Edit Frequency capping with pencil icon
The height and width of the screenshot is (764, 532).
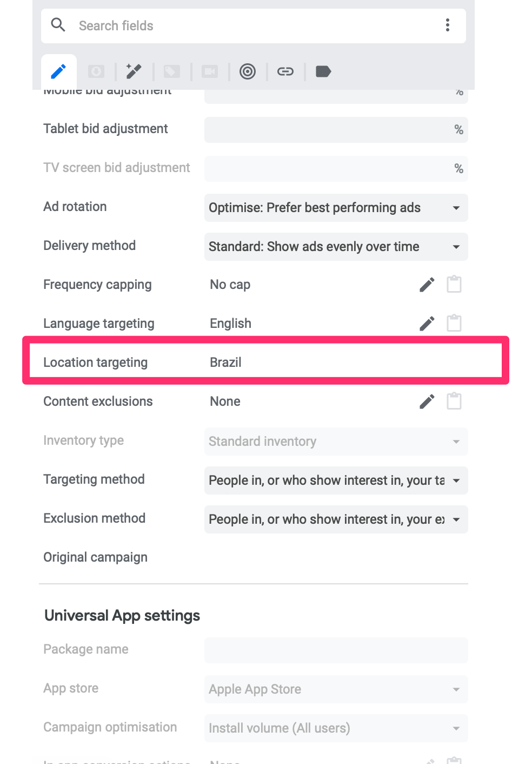[x=427, y=285]
